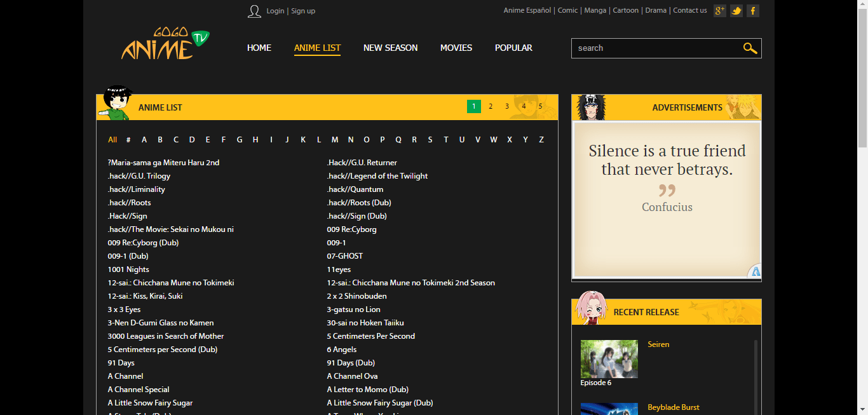
Task: Go to page 2 of anime list
Action: pos(491,107)
